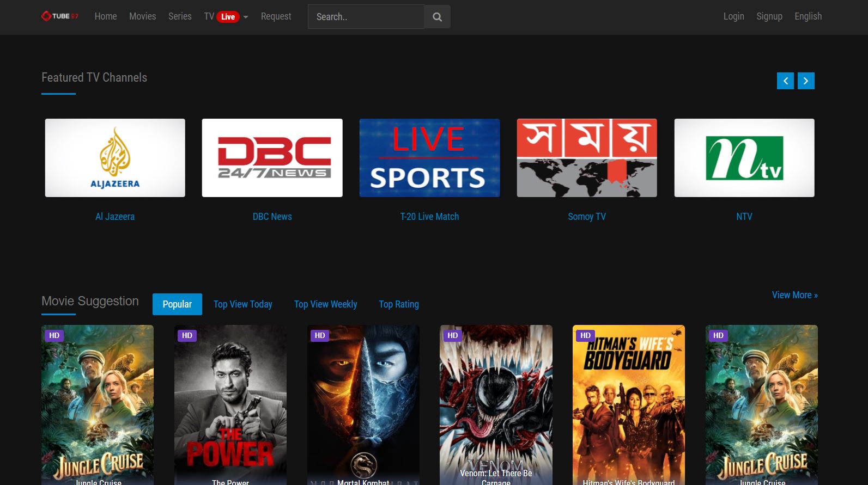The width and height of the screenshot is (868, 485).
Task: Show previous featured TV channels
Action: [x=785, y=81]
